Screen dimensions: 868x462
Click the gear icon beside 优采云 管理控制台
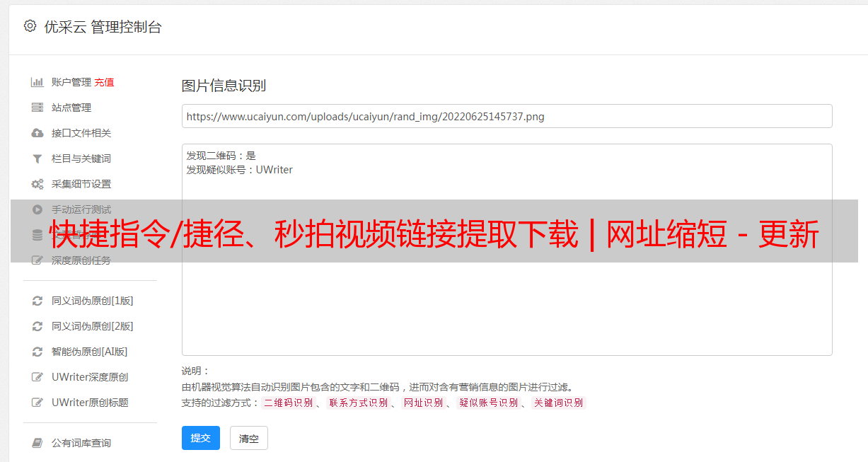point(30,26)
